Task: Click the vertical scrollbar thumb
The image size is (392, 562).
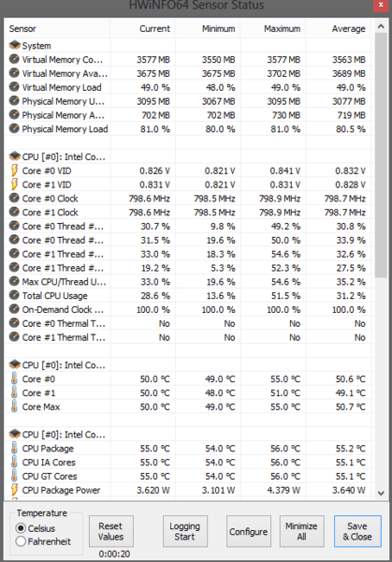Action: pos(381,155)
